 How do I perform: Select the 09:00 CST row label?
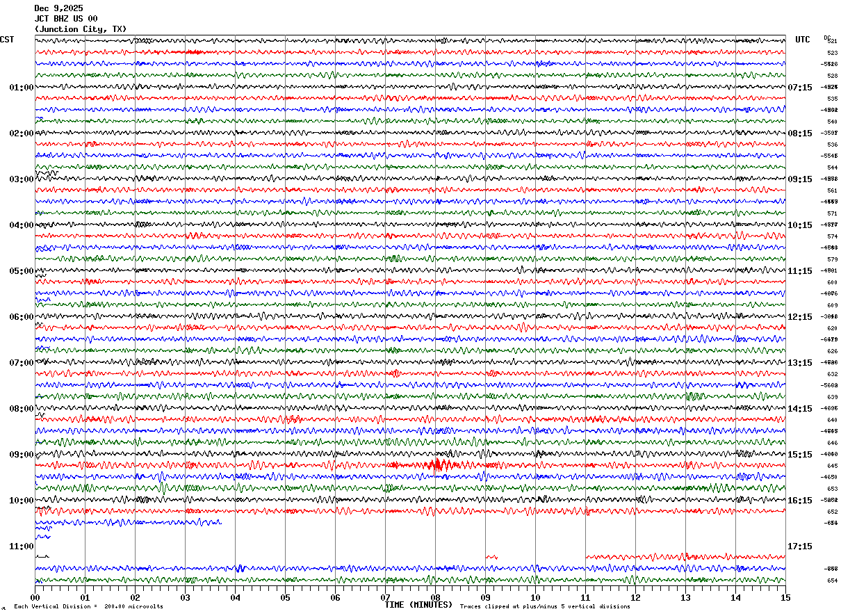(22, 455)
